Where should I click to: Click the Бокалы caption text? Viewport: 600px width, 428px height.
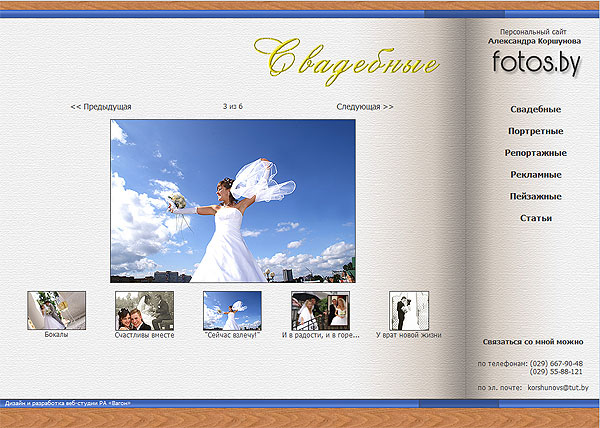57,335
